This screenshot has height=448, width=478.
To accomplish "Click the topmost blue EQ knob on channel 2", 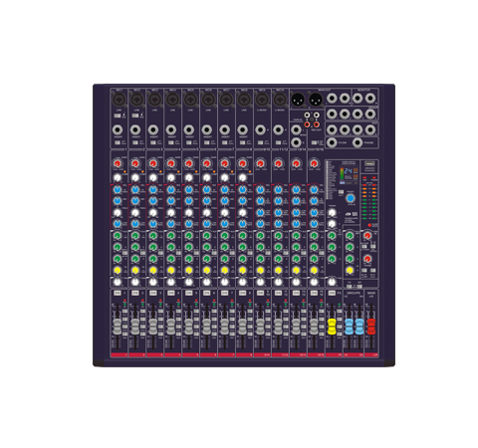I will click(x=135, y=189).
